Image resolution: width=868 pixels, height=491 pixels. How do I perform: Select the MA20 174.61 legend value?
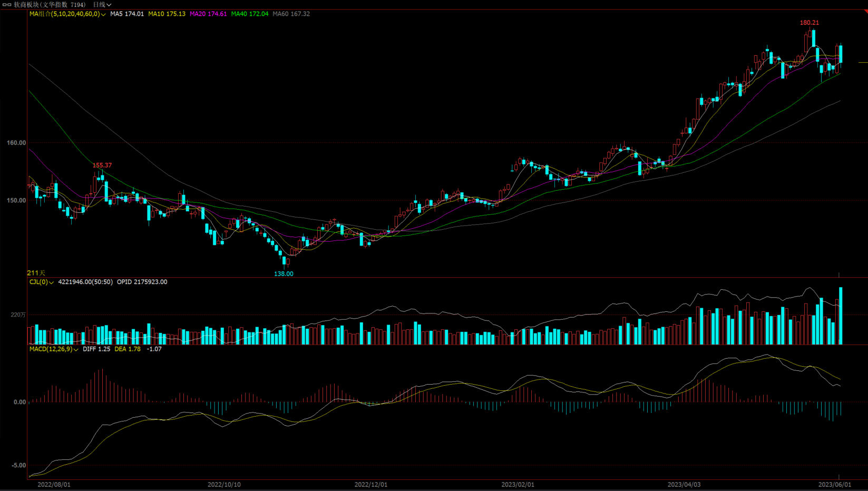(208, 14)
